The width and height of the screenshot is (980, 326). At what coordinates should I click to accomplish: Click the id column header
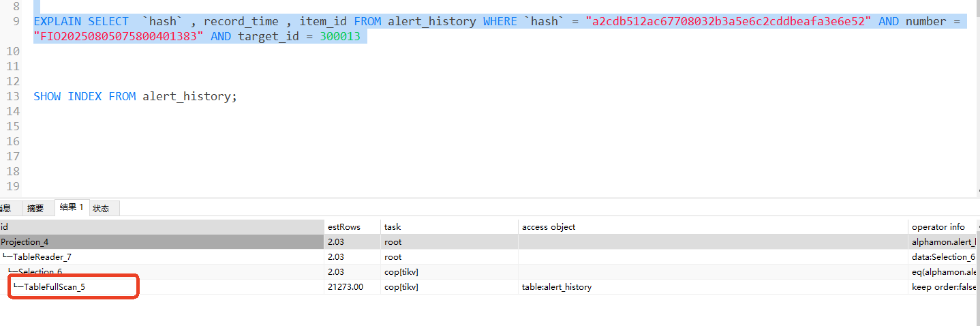(x=5, y=226)
